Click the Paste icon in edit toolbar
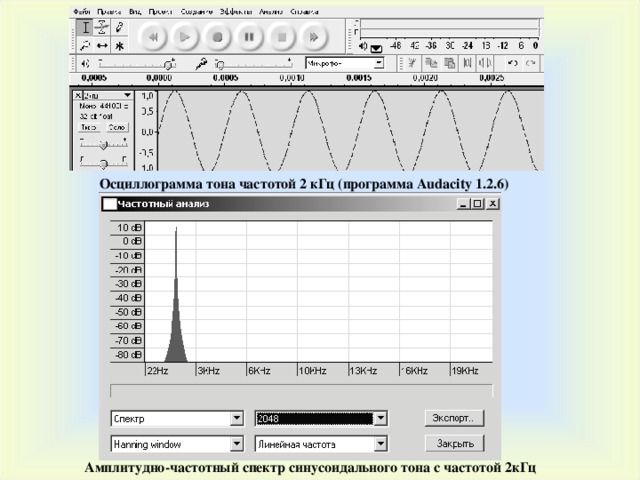Screen dimensions: 640x480 pos(449,63)
